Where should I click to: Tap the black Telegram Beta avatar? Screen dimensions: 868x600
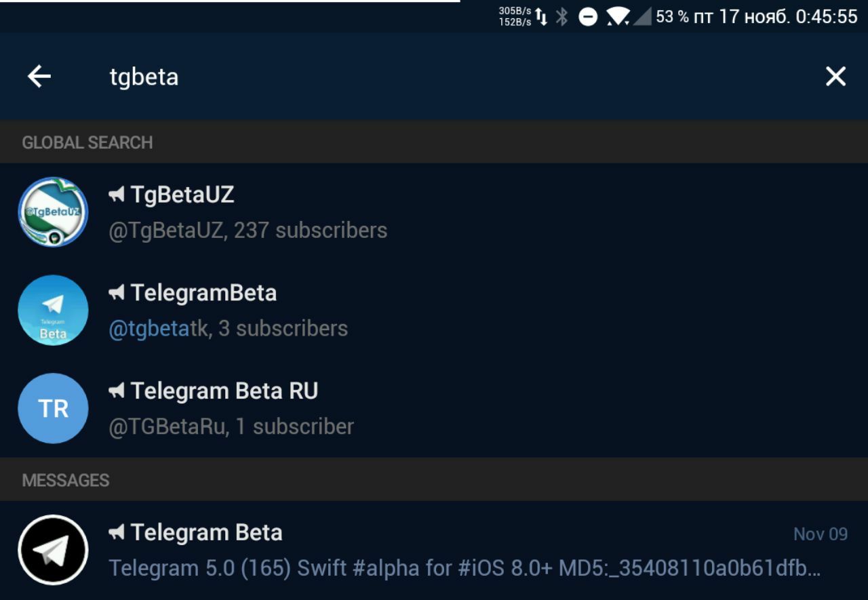click(53, 550)
